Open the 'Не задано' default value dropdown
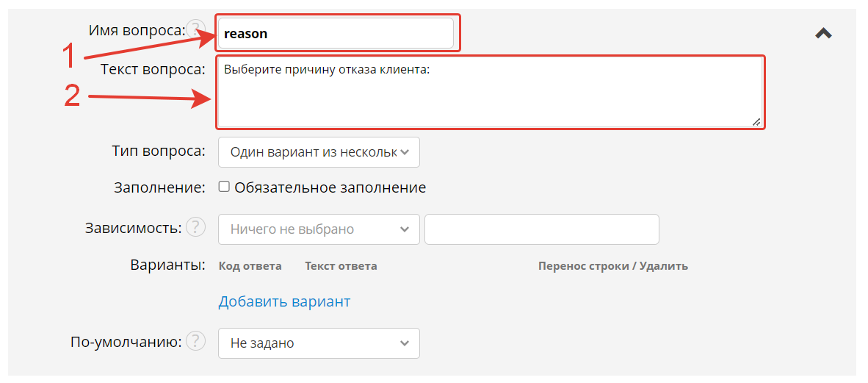 point(319,343)
